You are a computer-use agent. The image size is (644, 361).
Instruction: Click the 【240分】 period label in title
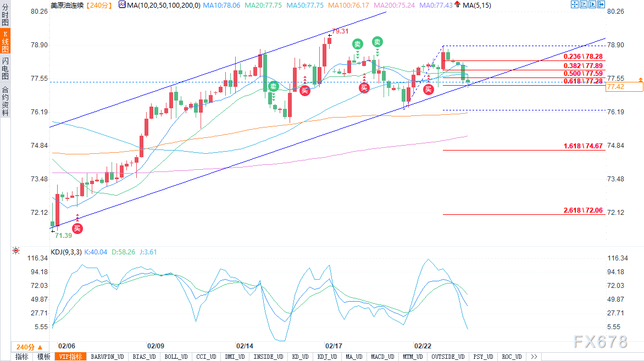click(99, 5)
